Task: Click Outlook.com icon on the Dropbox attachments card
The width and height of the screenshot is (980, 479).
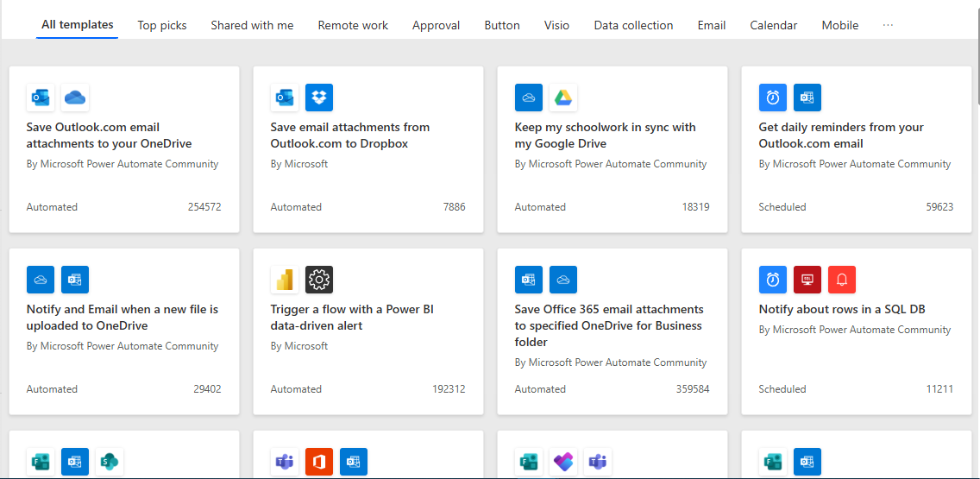Action: (x=285, y=98)
